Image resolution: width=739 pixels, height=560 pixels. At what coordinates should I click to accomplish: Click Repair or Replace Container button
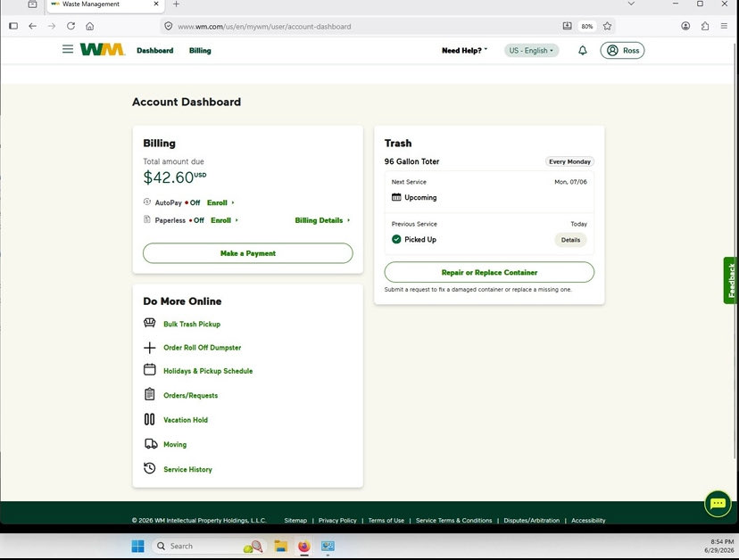pyautogui.click(x=489, y=272)
